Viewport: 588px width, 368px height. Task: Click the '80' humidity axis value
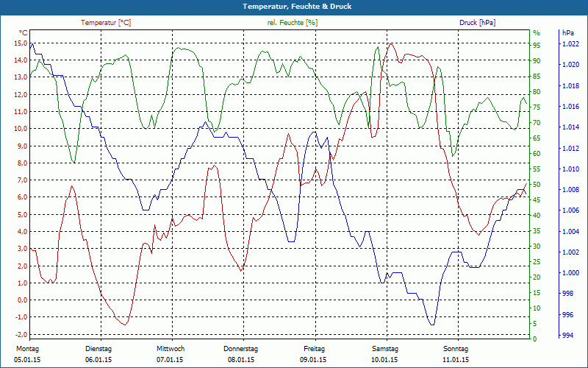click(537, 91)
